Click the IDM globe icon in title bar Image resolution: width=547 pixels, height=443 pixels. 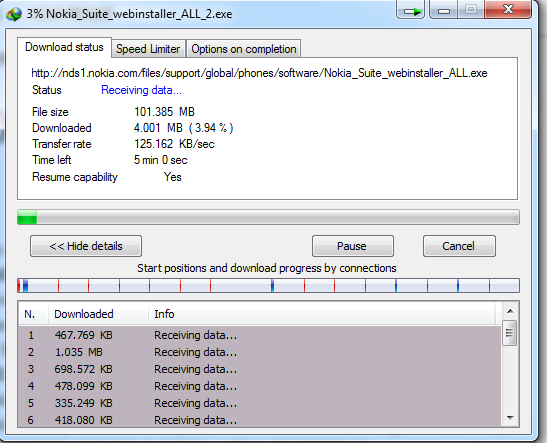(14, 14)
